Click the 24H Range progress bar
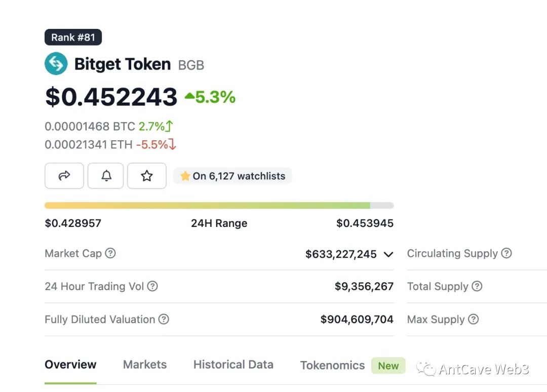Screen dimensions: 547x392 coord(219,206)
